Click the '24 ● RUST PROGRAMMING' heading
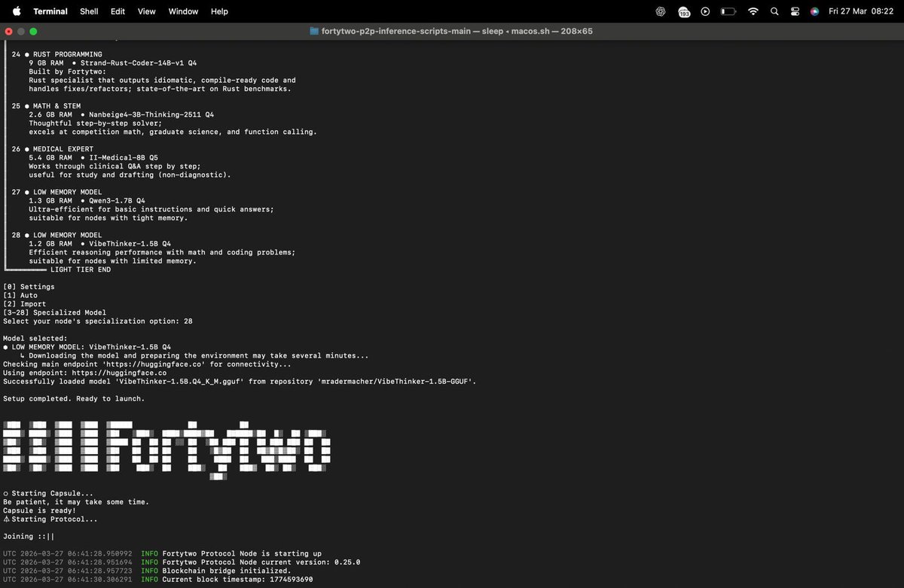 coord(57,54)
